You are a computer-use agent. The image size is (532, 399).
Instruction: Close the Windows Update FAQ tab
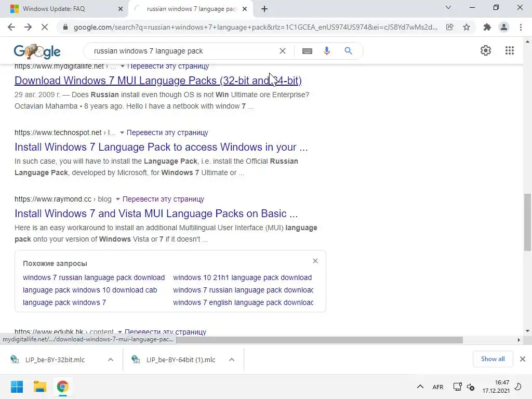pos(120,9)
